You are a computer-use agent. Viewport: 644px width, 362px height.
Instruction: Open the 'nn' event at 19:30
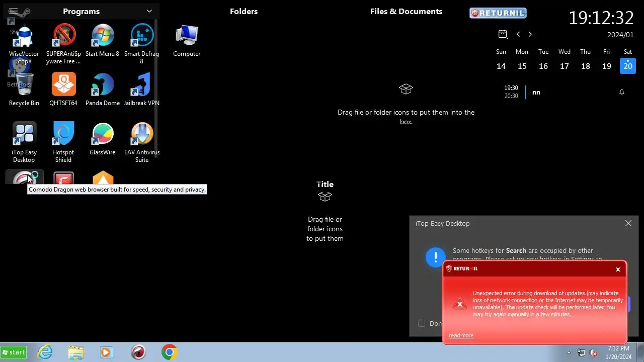536,92
